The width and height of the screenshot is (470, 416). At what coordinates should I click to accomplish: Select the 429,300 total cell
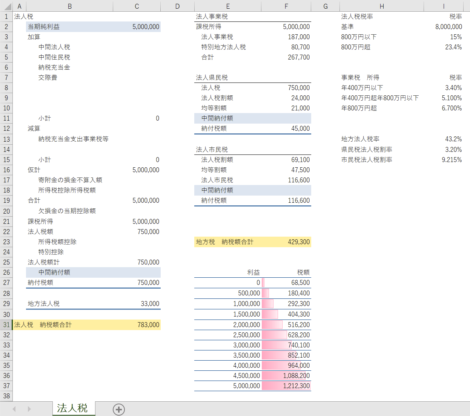pos(286,242)
